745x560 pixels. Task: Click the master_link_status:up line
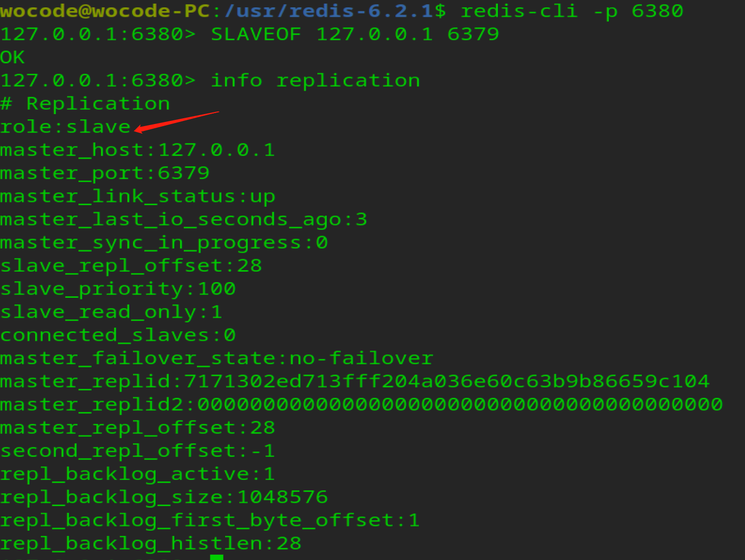(137, 197)
